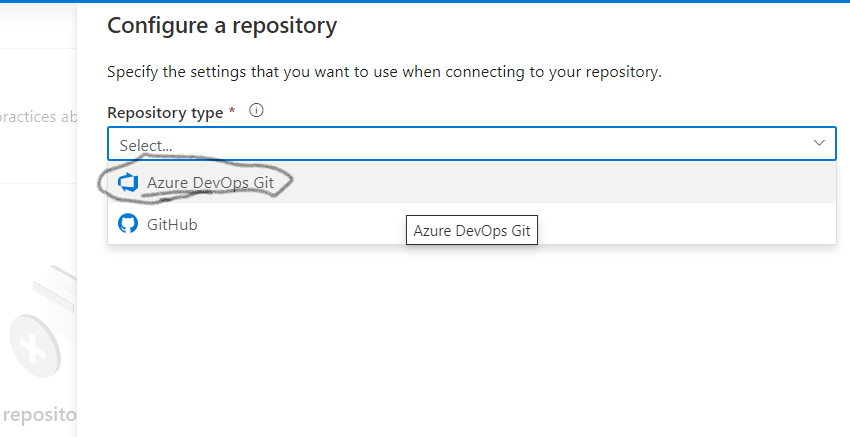Click the Repository type field label
This screenshot has height=437, width=850.
pyautogui.click(x=165, y=112)
